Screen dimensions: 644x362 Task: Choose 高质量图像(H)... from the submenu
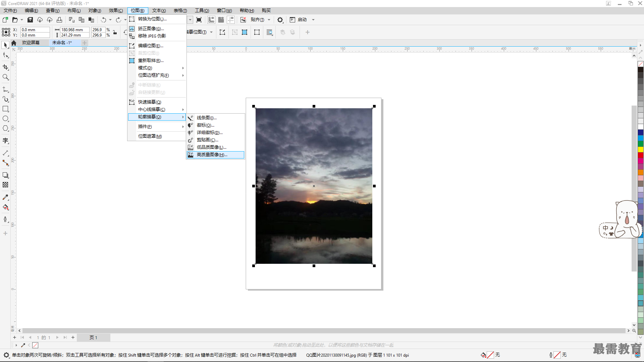[x=215, y=155]
